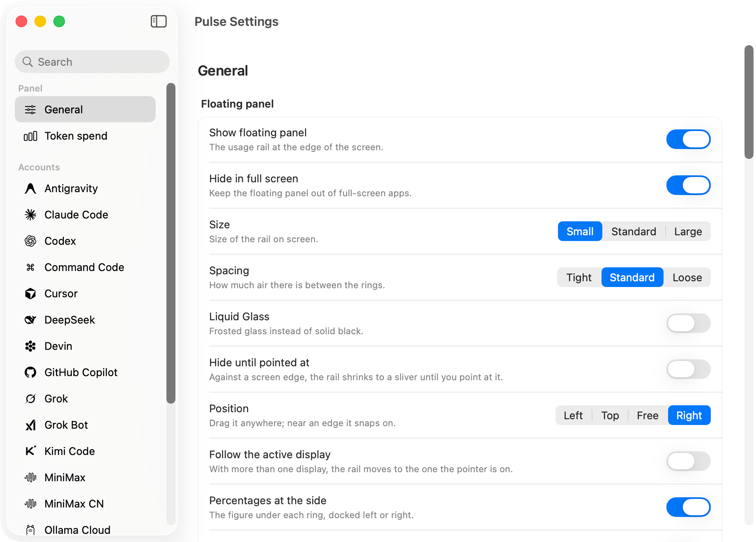756x542 pixels.
Task: Click the GitHub Copilot octocat icon
Action: pyautogui.click(x=30, y=372)
